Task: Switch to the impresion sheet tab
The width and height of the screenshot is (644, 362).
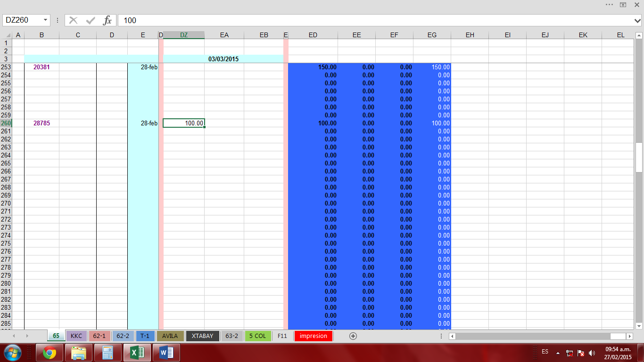Action: tap(314, 336)
